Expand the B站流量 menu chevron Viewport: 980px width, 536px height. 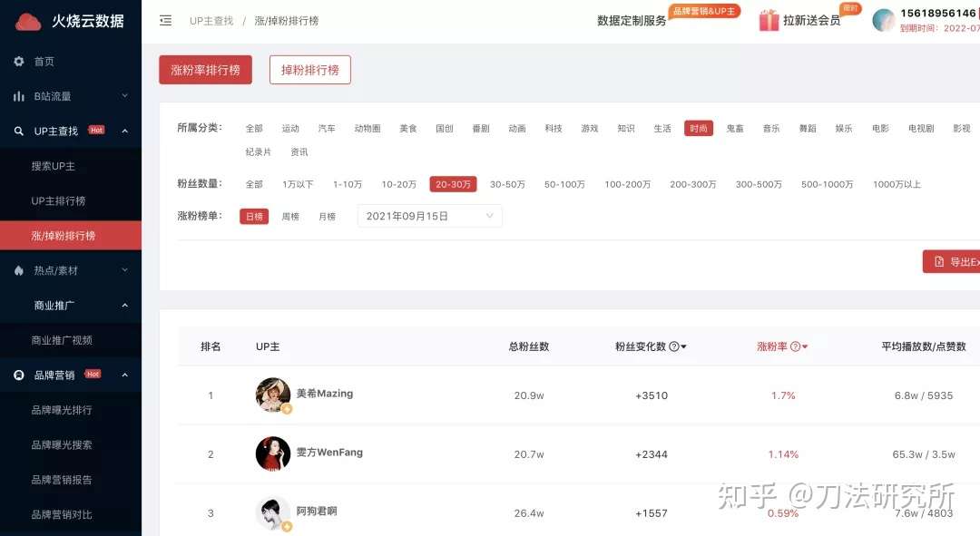(x=124, y=95)
